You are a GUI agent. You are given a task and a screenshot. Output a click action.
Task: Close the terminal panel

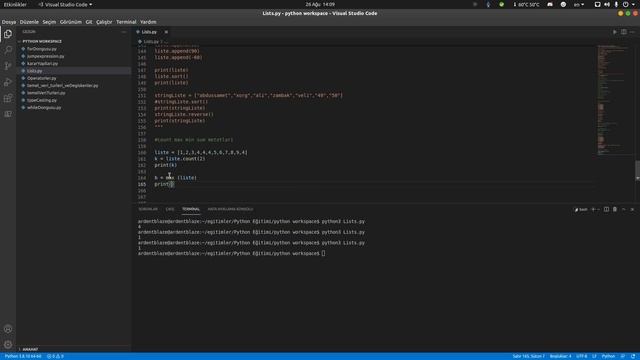(632, 209)
